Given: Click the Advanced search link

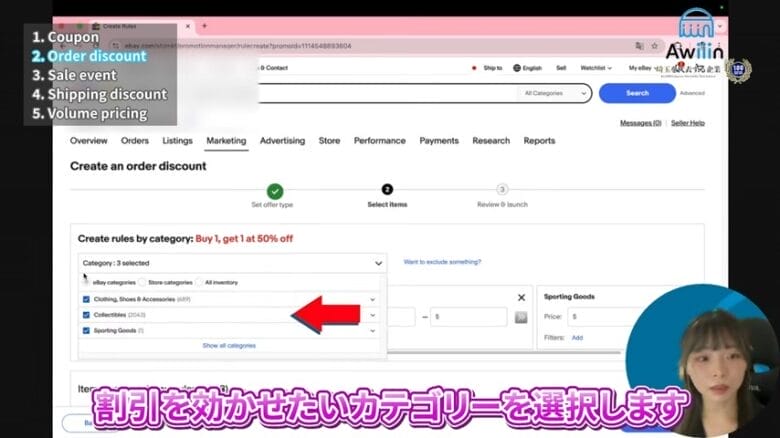Looking at the screenshot, I should pos(692,93).
